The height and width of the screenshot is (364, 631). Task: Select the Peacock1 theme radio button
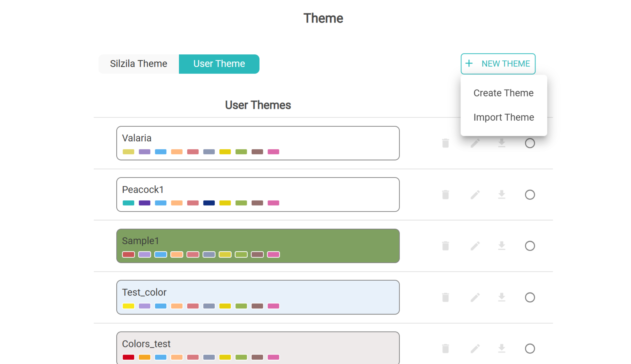(530, 195)
